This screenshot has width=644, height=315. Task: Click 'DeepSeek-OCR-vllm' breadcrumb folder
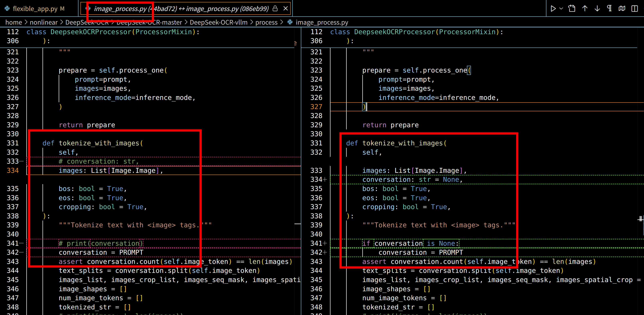[x=219, y=22]
